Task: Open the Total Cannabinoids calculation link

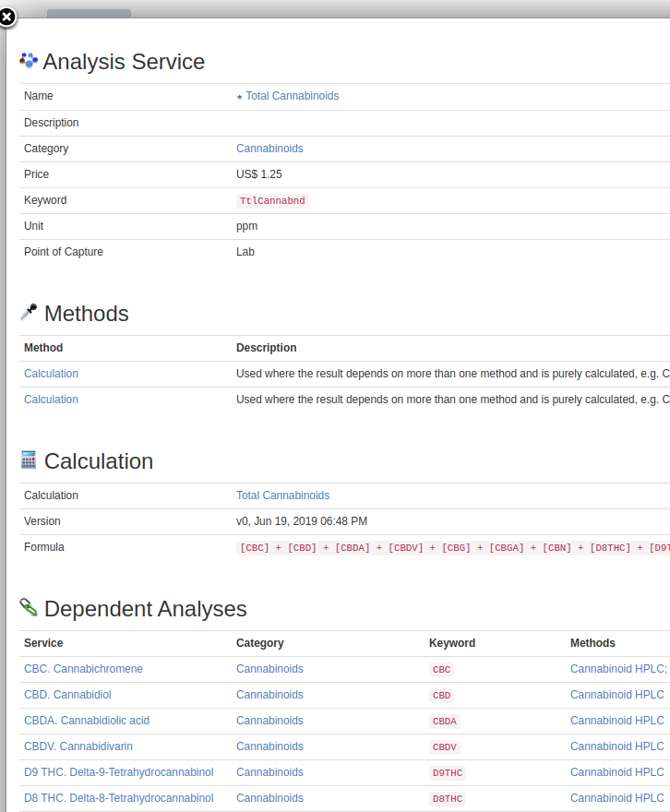Action: [282, 495]
